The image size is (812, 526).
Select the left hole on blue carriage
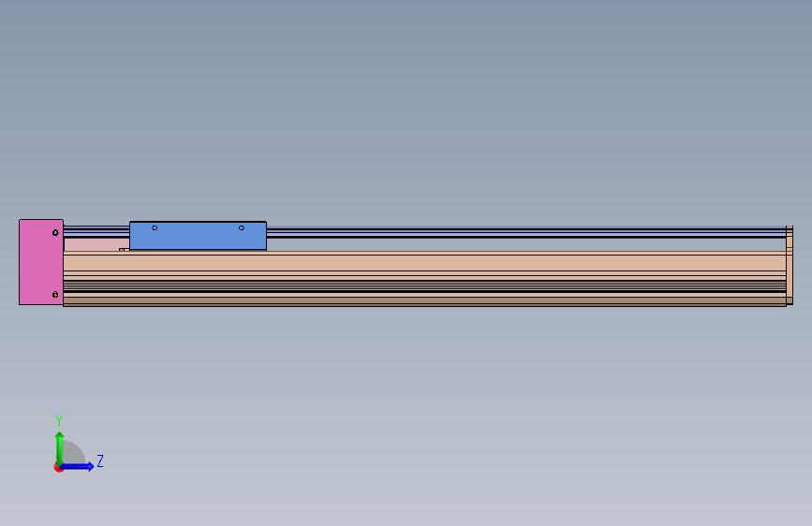pyautogui.click(x=155, y=227)
